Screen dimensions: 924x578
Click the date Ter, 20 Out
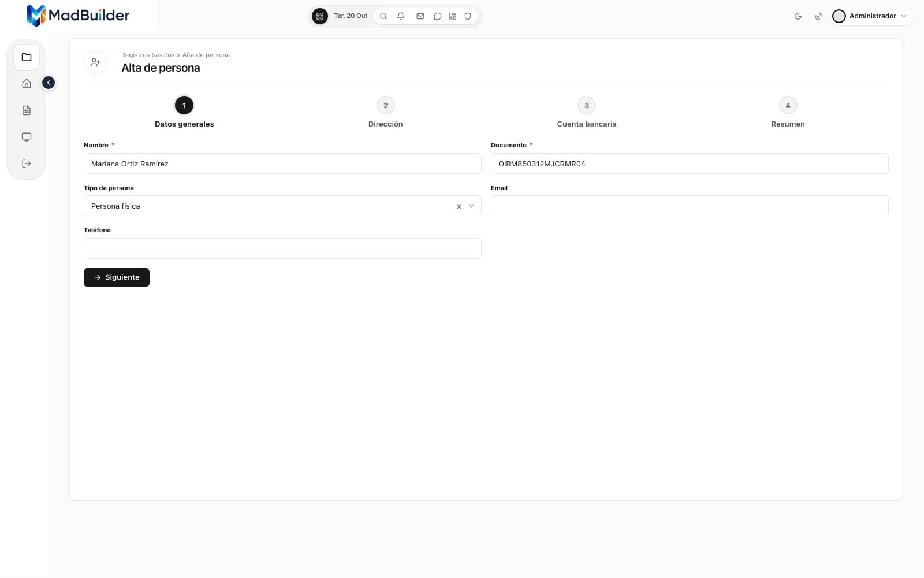tap(351, 16)
